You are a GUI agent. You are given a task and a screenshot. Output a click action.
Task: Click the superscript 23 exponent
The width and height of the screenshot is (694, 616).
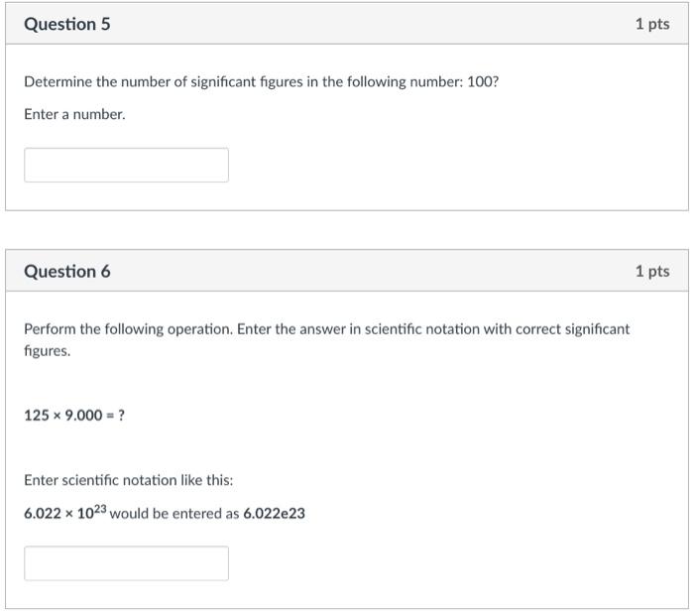coord(99,510)
